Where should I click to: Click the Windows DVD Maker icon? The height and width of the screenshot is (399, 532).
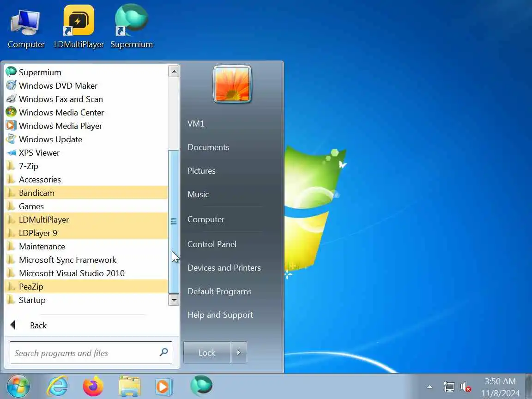[11, 85]
